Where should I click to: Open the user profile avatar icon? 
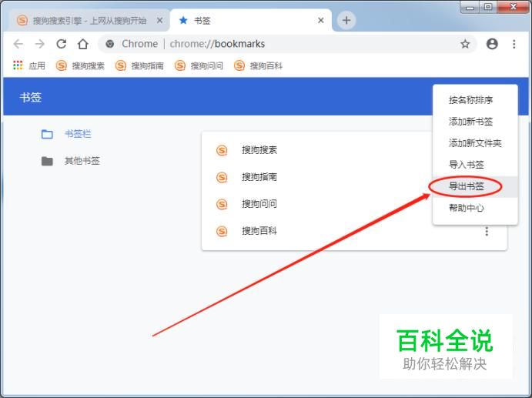pyautogui.click(x=492, y=44)
